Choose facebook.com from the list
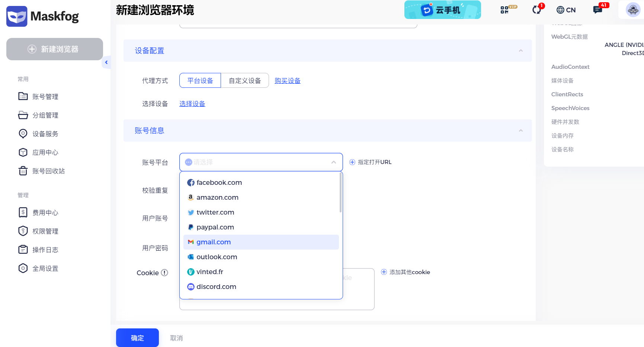Viewport: 644px width, 347px height. pos(261,183)
